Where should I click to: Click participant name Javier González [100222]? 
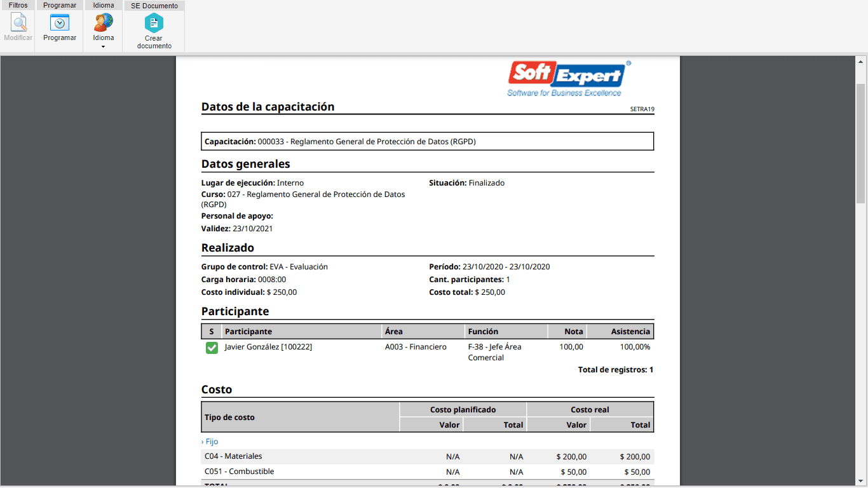[x=268, y=347]
